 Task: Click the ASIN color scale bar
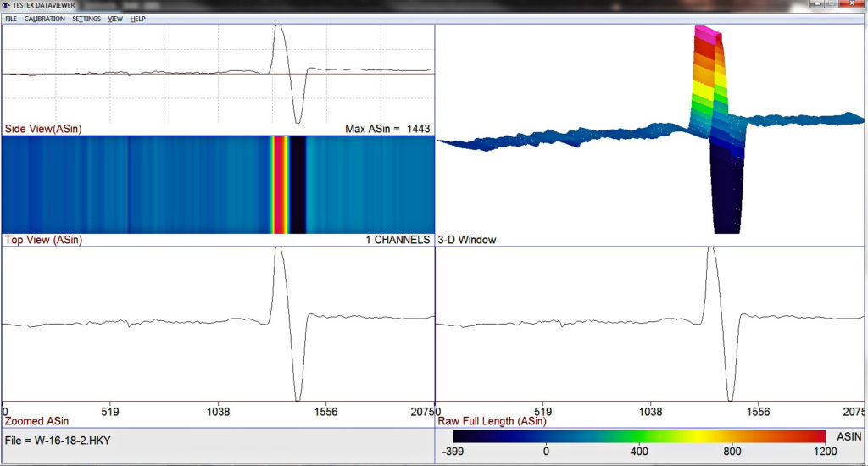pyautogui.click(x=639, y=436)
